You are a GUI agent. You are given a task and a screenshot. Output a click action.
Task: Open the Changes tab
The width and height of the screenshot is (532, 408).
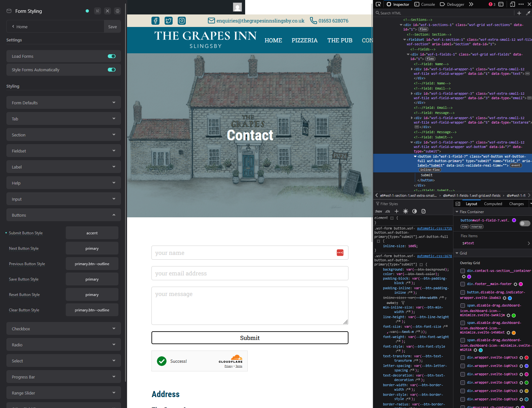(x=516, y=204)
